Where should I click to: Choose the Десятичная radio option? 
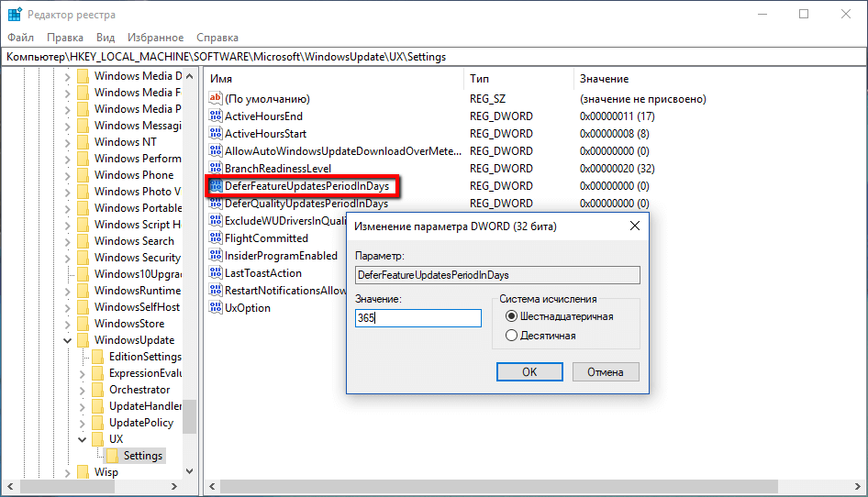pyautogui.click(x=512, y=336)
